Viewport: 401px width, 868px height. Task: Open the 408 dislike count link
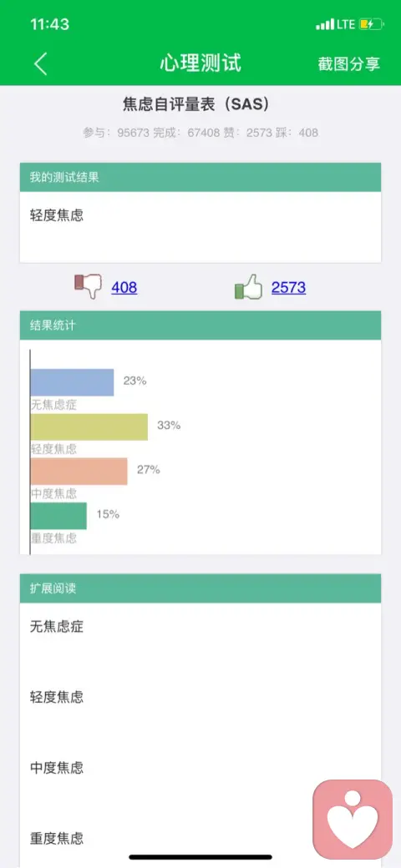(124, 287)
